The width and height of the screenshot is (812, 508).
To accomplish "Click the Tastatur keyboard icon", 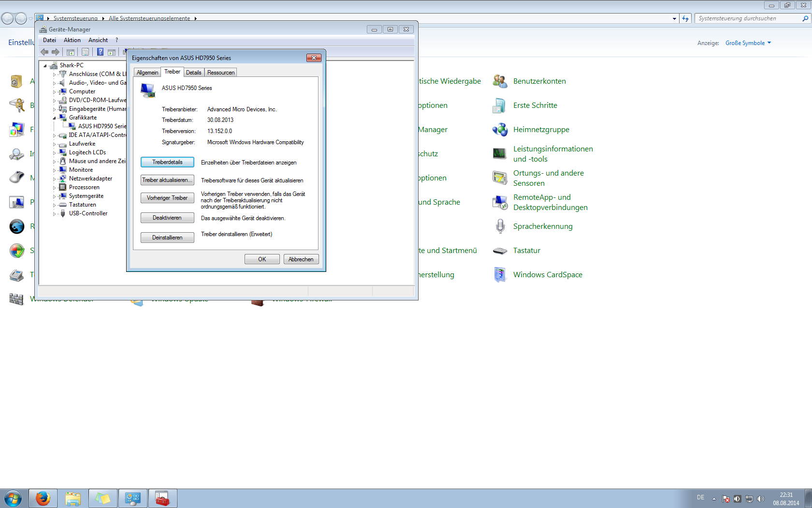I will 500,251.
